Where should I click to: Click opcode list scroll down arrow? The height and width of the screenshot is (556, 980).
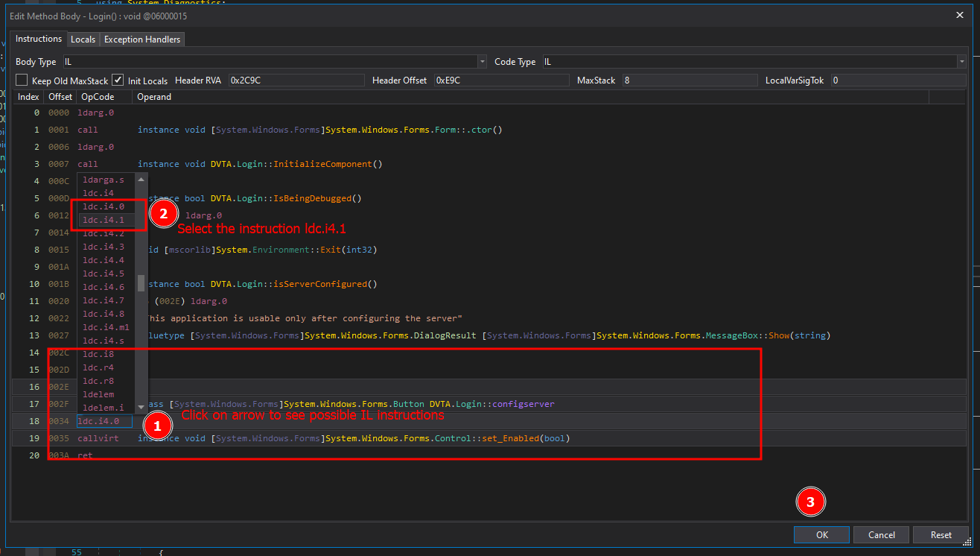[141, 407]
